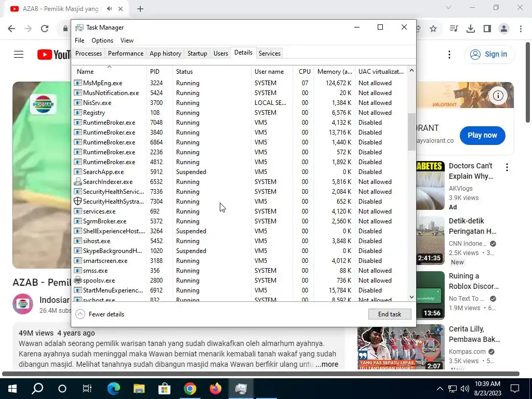Expand description with ...more
Image resolution: width=532 pixels, height=399 pixels.
coord(327,364)
